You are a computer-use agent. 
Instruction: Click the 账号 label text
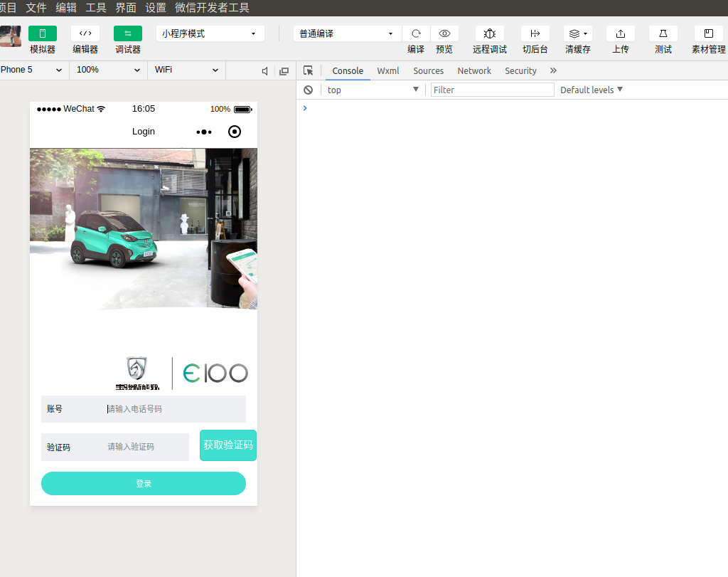[x=54, y=409]
